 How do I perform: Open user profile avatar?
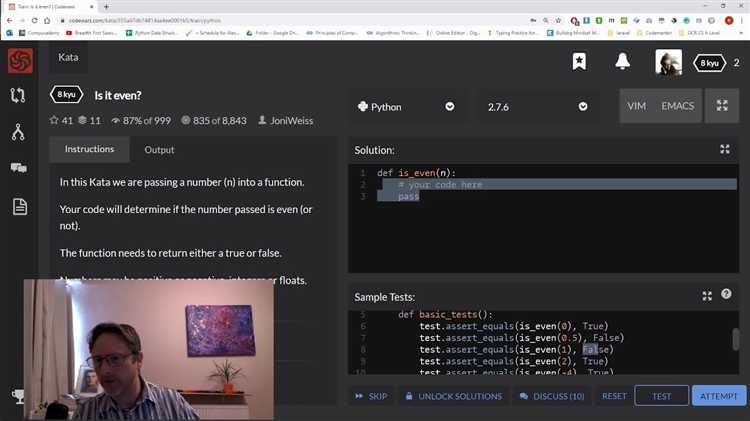point(668,62)
